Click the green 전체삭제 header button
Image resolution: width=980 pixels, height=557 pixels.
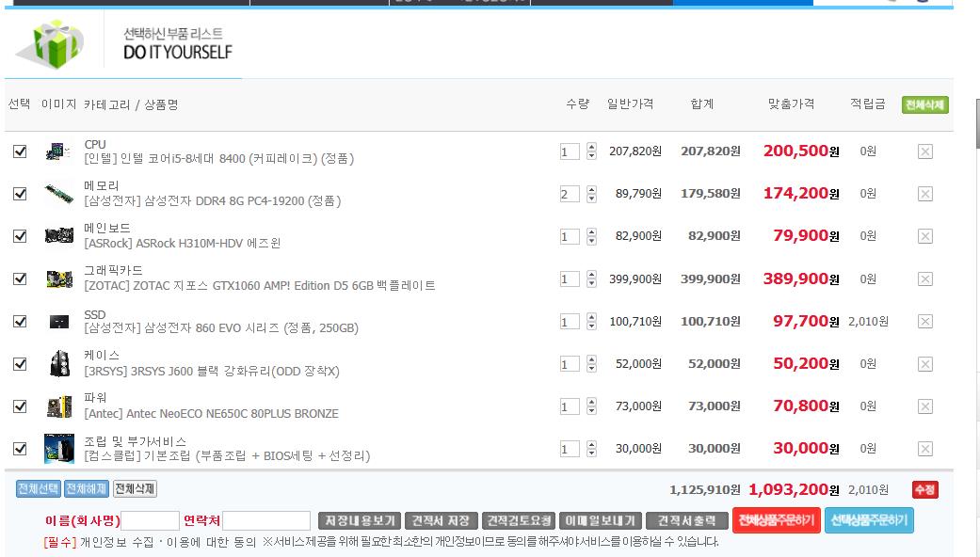tap(925, 104)
